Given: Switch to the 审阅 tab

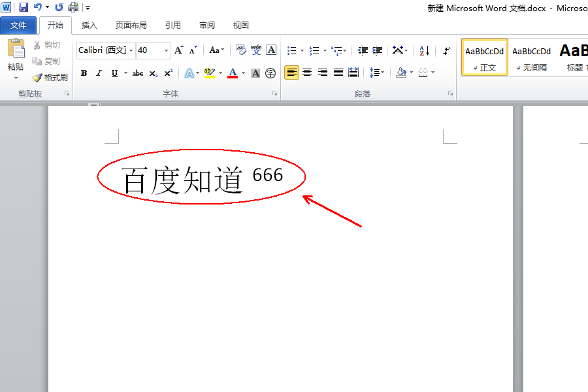Looking at the screenshot, I should point(207,25).
